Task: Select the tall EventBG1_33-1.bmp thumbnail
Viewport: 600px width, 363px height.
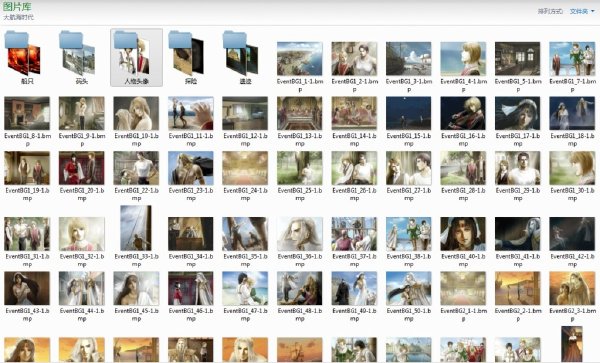Action: click(136, 228)
